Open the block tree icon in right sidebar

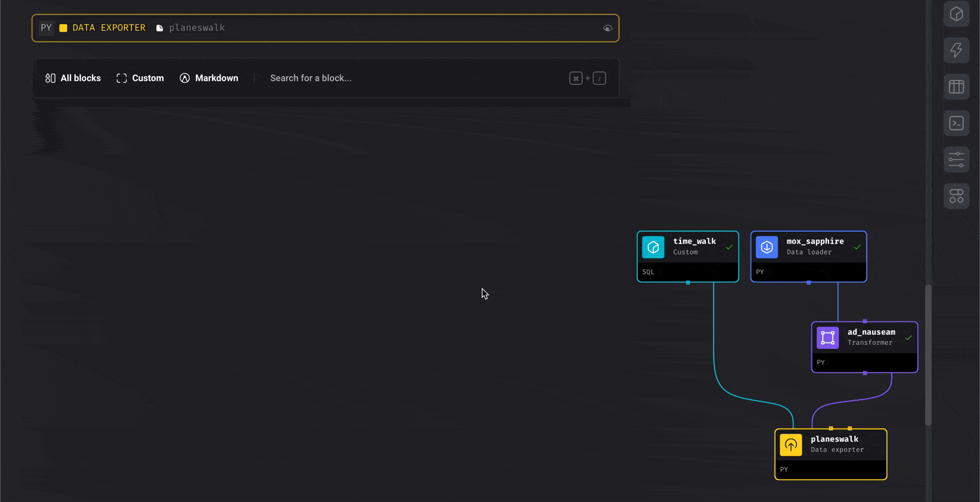tap(956, 14)
